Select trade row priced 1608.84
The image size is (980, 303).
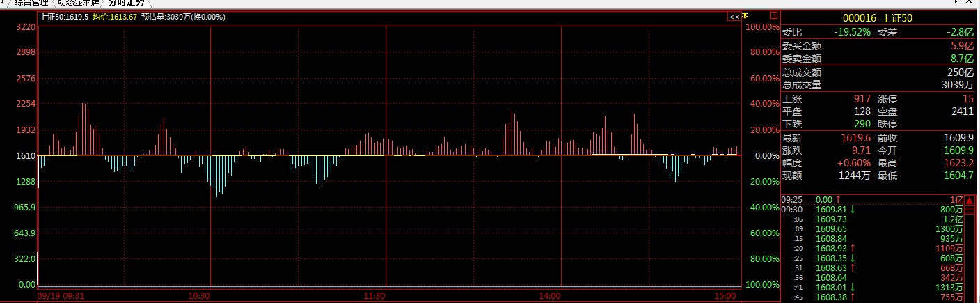(873, 238)
